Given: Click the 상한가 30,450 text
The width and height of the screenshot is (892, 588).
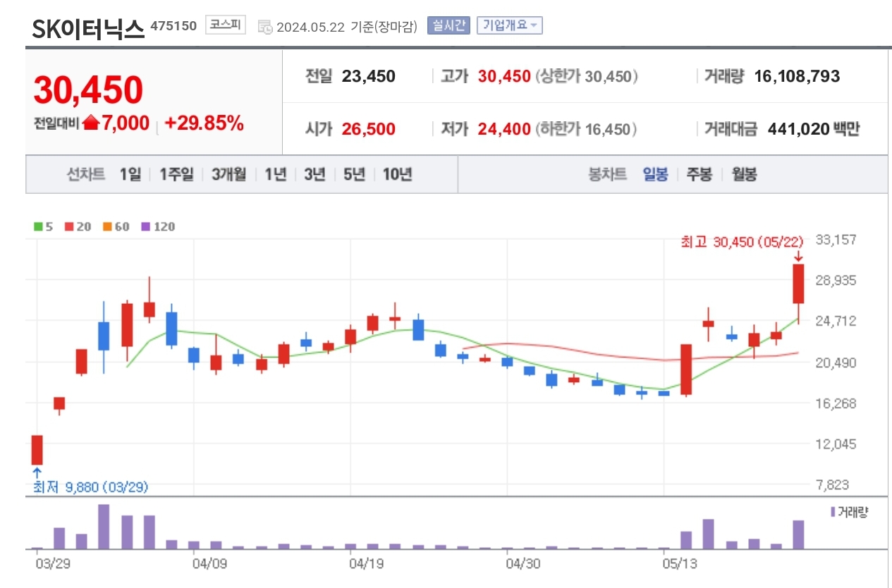Looking at the screenshot, I should 587,76.
